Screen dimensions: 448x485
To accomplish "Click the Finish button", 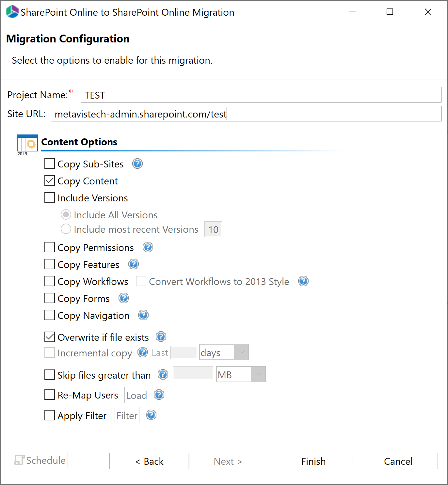I will point(313,461).
